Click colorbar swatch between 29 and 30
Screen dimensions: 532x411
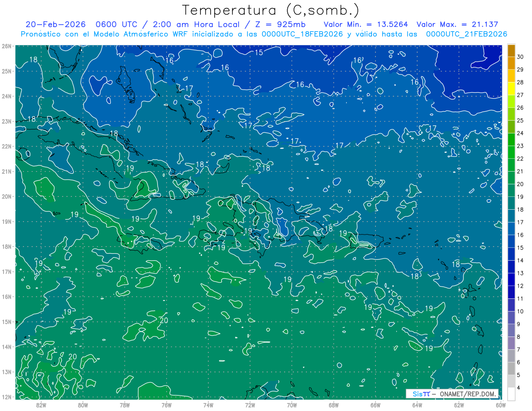[511, 63]
